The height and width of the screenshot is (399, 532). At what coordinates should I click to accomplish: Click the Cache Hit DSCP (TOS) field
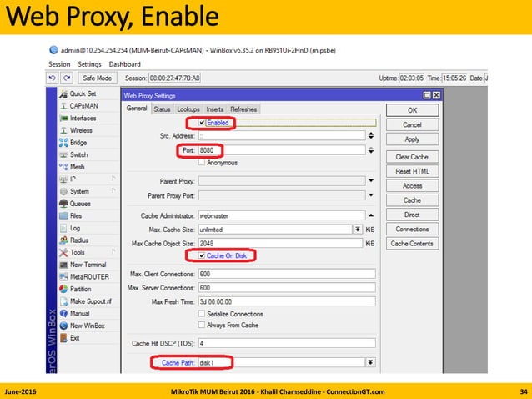pos(287,343)
